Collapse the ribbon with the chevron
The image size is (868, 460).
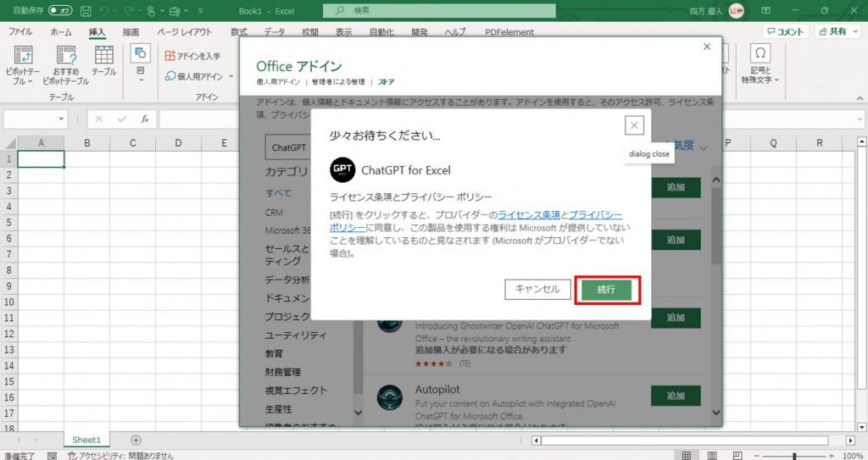pyautogui.click(x=860, y=98)
